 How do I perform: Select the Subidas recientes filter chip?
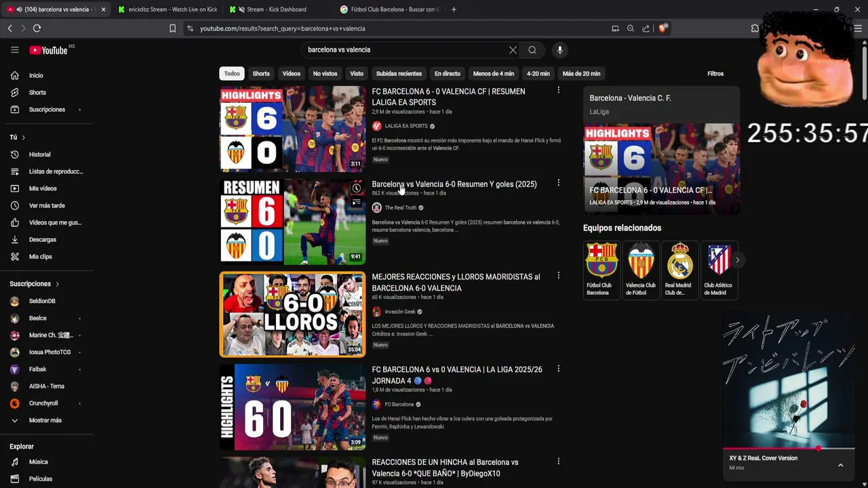point(399,74)
